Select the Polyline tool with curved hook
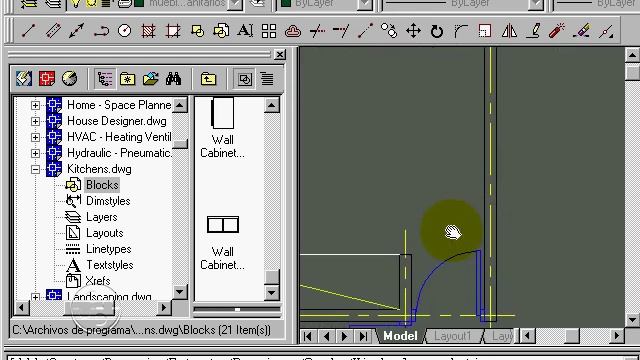Image resolution: width=640 pixels, height=360 pixels. [101, 31]
